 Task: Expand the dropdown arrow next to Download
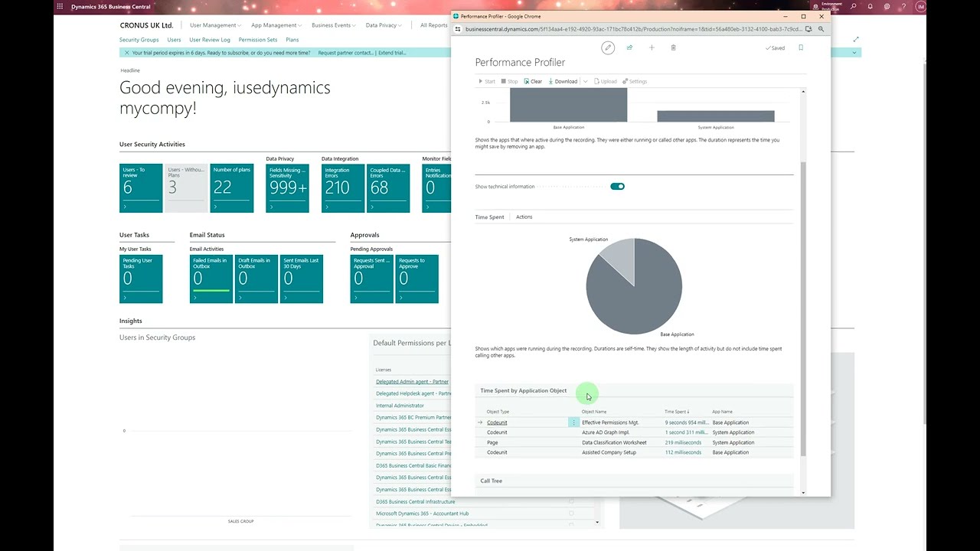(585, 81)
